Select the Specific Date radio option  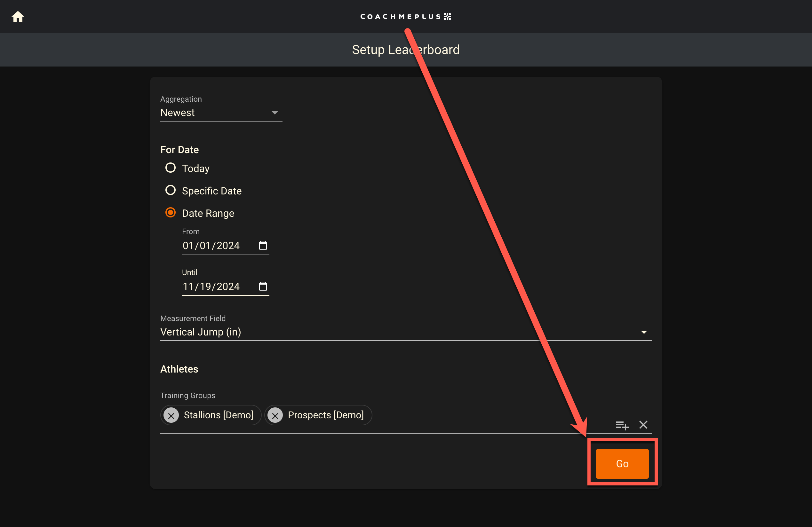pos(171,190)
